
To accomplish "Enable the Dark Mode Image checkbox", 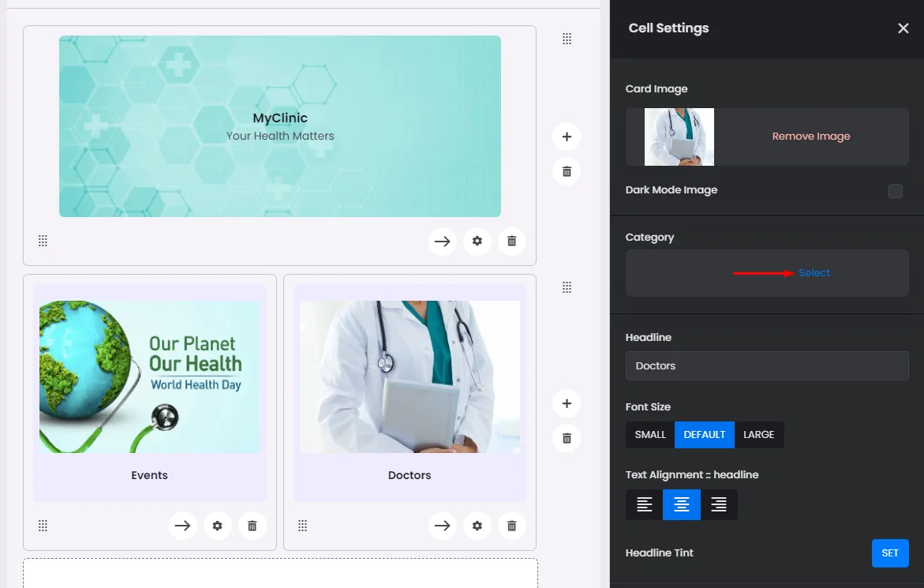I will pos(895,190).
